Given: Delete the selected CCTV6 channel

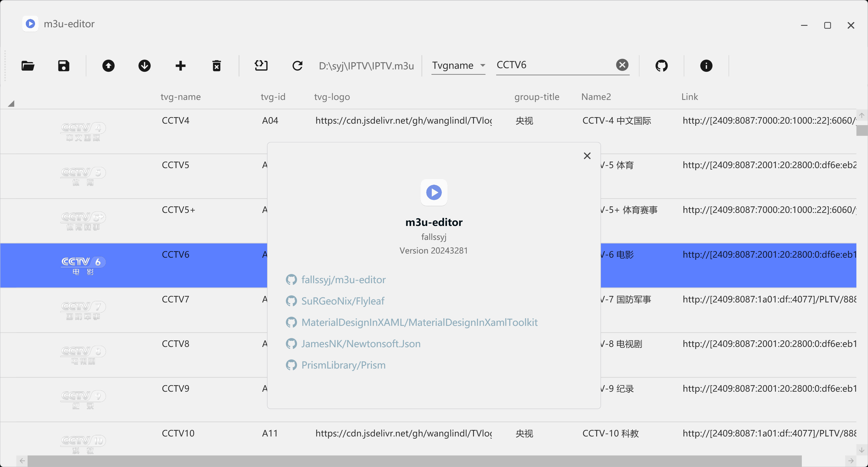Looking at the screenshot, I should tap(217, 66).
